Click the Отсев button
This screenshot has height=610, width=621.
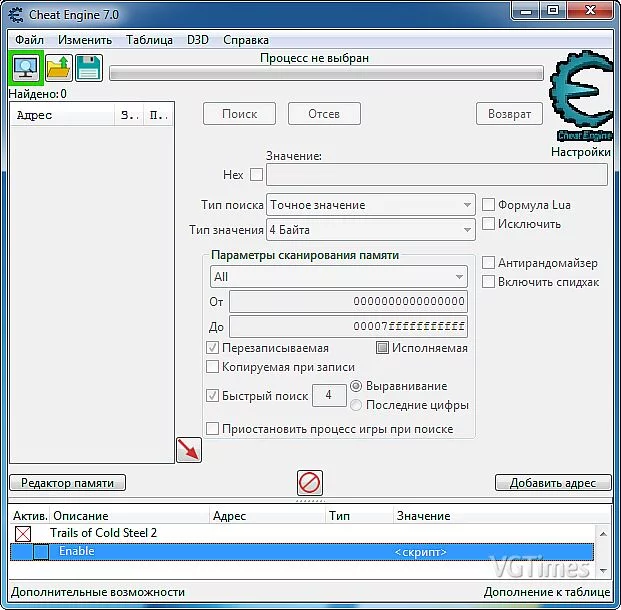click(324, 114)
